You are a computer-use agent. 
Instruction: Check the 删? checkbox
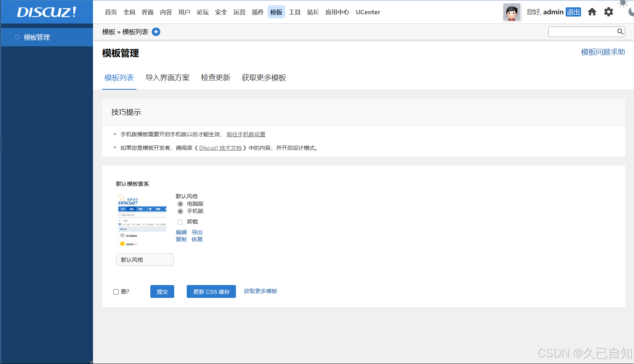(116, 291)
